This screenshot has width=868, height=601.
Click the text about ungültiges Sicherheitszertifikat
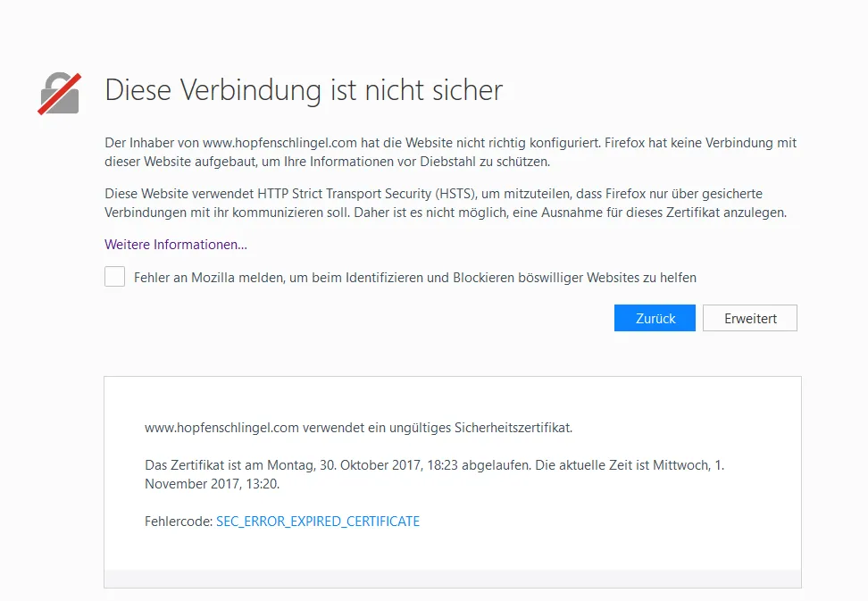coord(359,428)
